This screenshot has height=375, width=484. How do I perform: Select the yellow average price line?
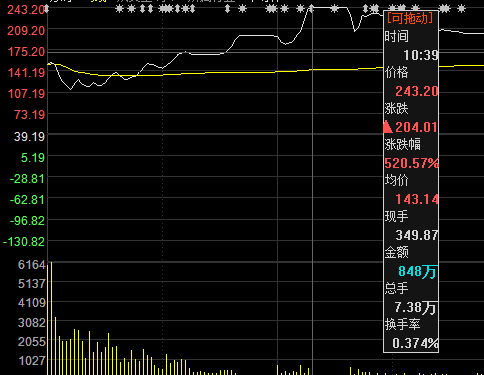coord(233,72)
